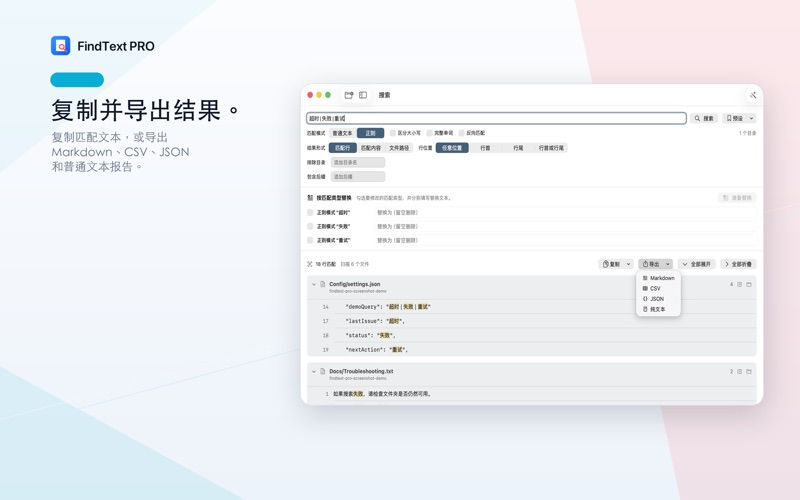Select 任意位置 line position option
Image resolution: width=800 pixels, height=500 pixels.
click(x=452, y=148)
